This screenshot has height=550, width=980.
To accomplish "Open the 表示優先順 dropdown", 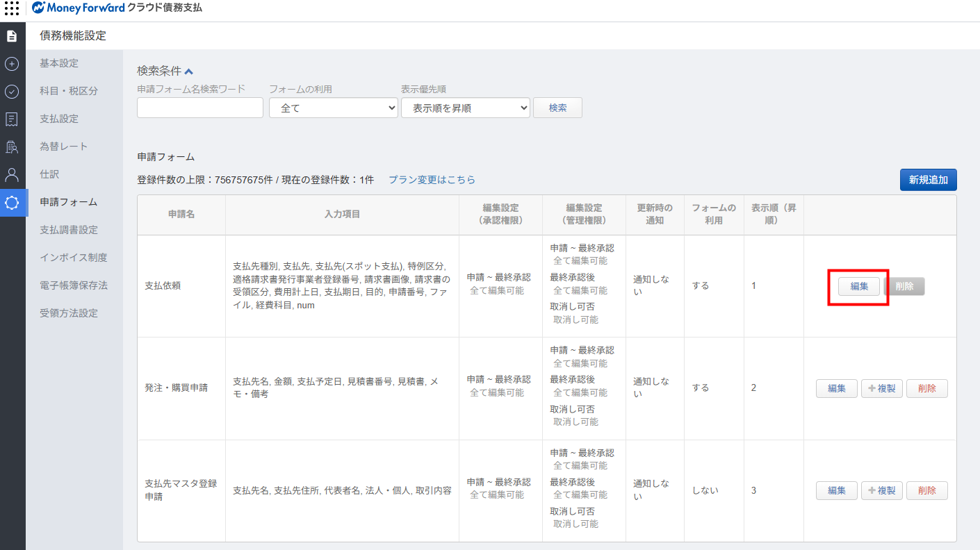I will pyautogui.click(x=465, y=108).
